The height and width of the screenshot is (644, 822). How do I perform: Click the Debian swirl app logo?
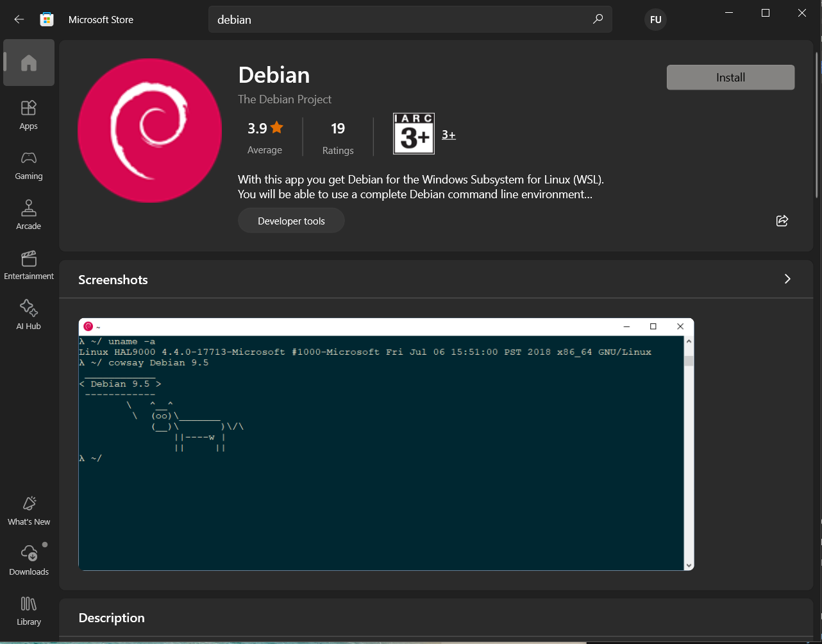149,130
